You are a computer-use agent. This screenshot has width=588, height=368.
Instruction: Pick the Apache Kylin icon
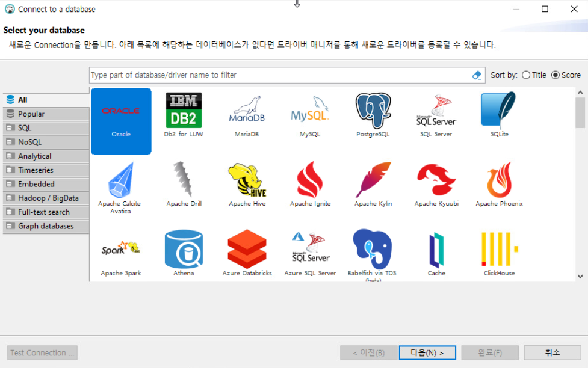[373, 185]
